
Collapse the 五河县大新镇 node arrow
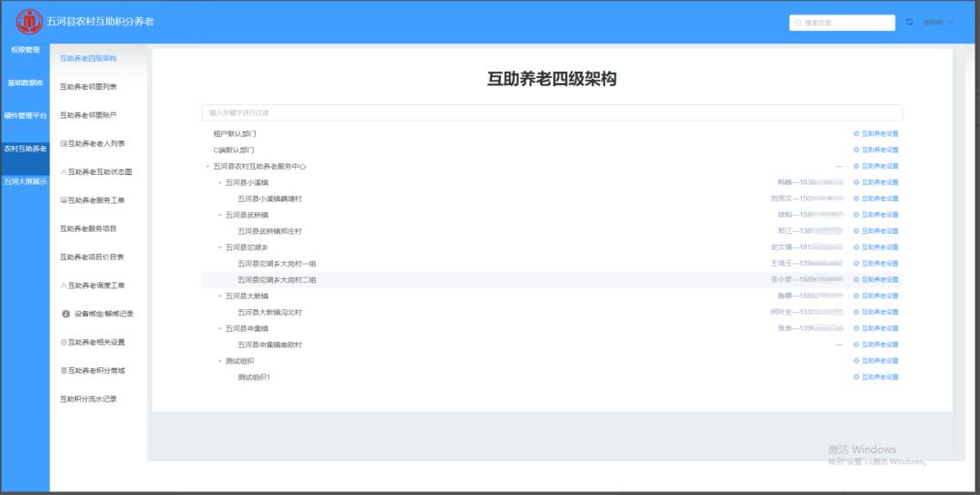pyautogui.click(x=220, y=296)
